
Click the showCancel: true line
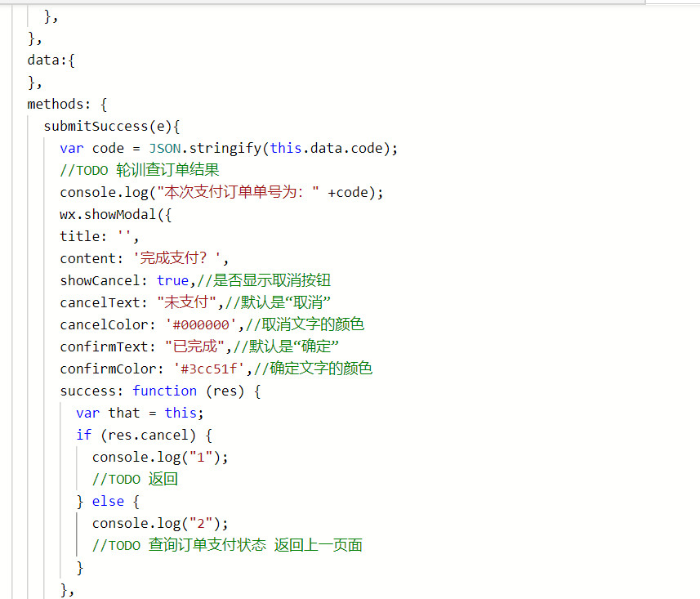pos(195,280)
